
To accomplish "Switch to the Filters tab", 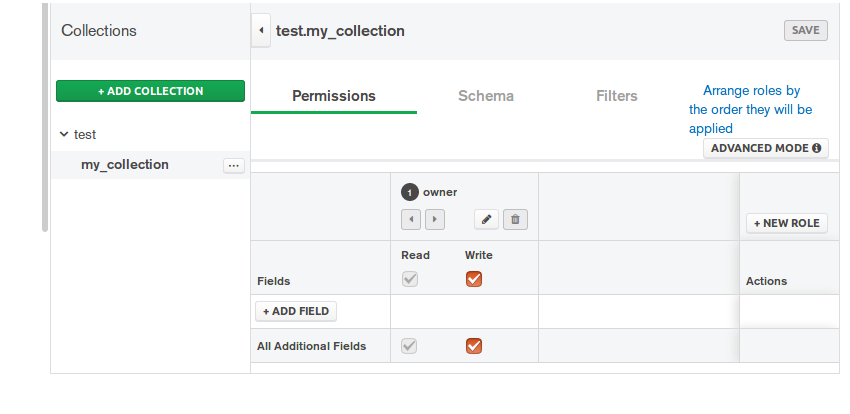I will pos(617,96).
